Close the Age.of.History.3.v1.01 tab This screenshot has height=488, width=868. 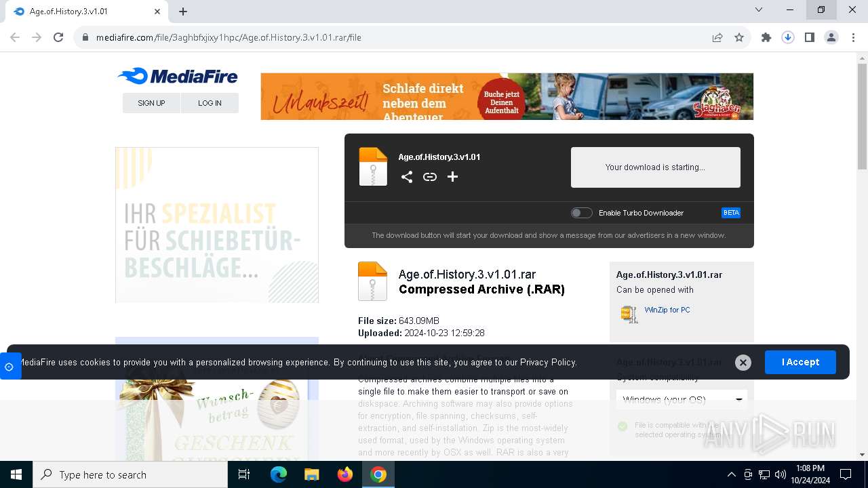pyautogui.click(x=157, y=12)
